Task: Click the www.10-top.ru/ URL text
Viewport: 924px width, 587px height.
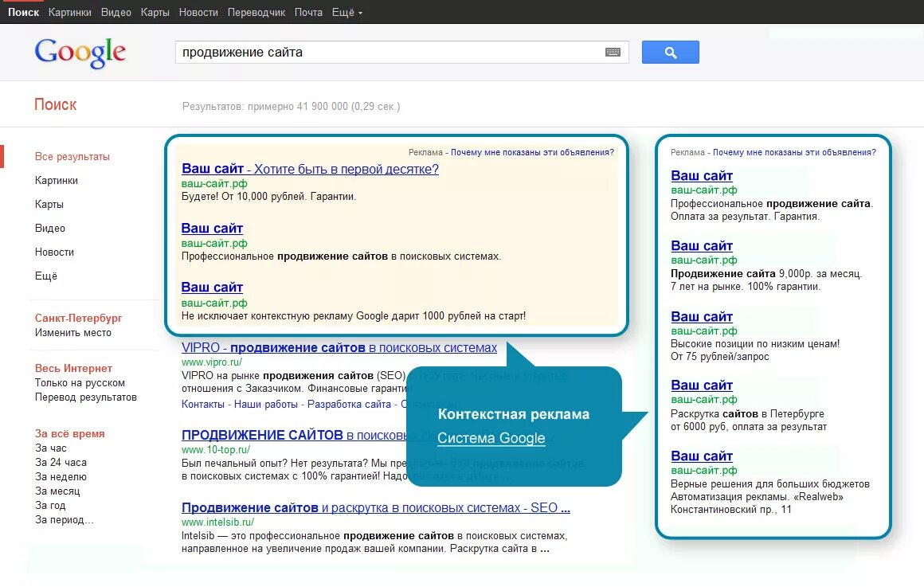Action: (216, 450)
